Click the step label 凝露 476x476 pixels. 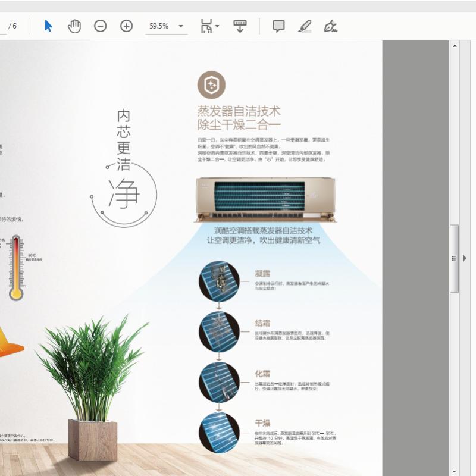coord(262,274)
